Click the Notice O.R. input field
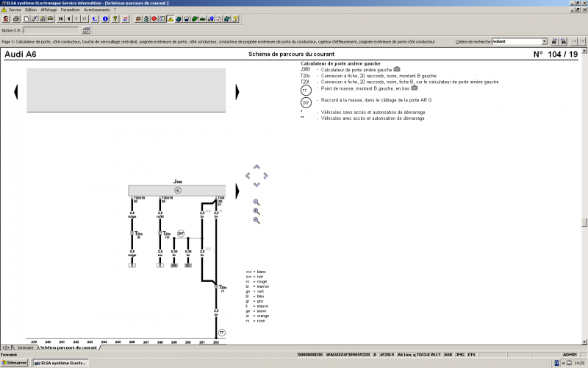This screenshot has width=588, height=368. (x=51, y=30)
